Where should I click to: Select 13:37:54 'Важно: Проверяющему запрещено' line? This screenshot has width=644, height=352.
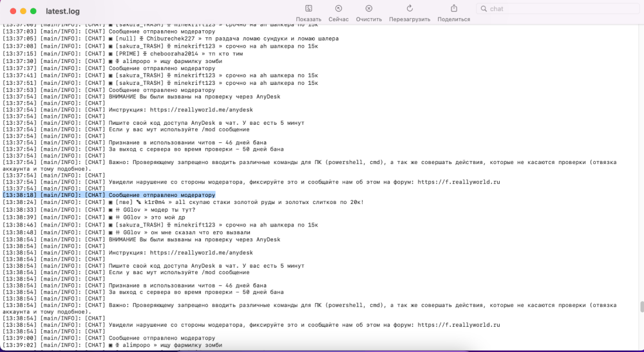(309, 166)
